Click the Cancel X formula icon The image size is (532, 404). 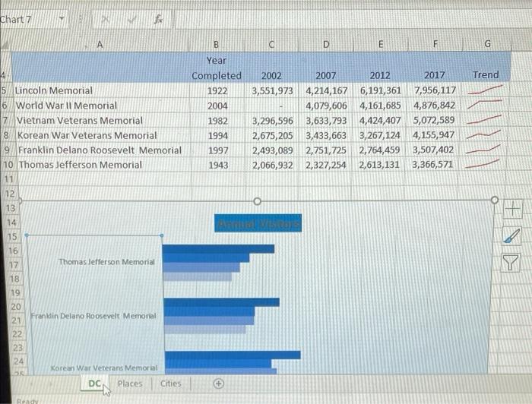(105, 19)
